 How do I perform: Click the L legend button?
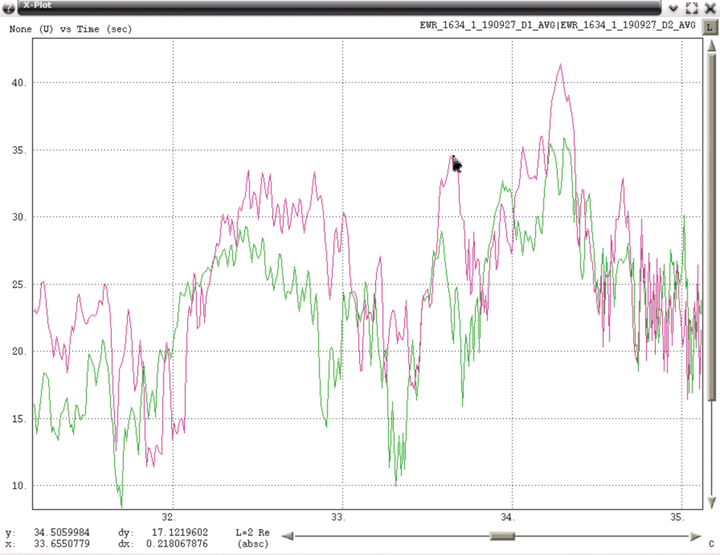pyautogui.click(x=710, y=28)
